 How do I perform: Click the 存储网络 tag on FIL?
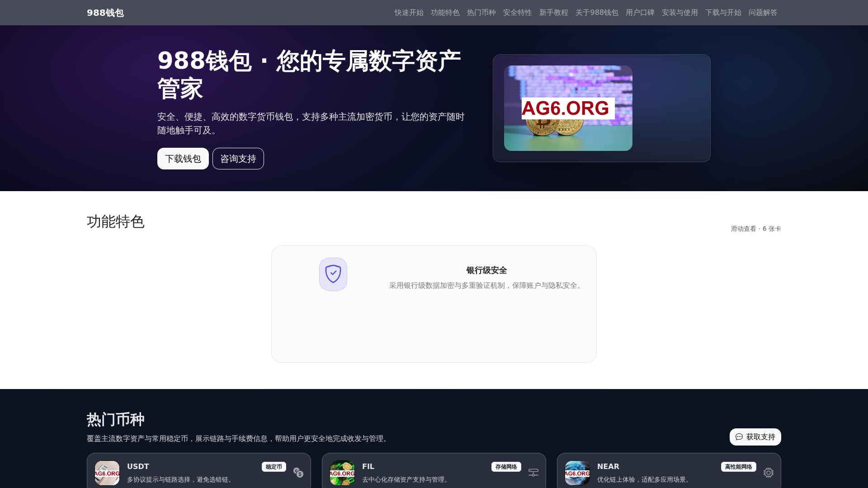506,467
